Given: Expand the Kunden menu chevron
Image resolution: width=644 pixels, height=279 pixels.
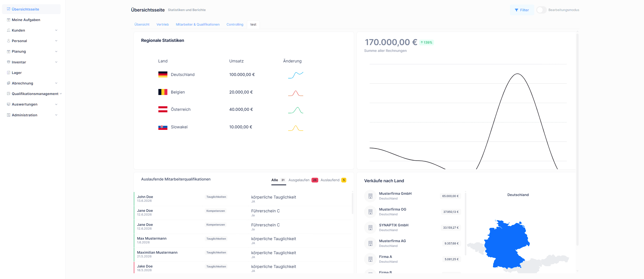Looking at the screenshot, I should pyautogui.click(x=56, y=30).
